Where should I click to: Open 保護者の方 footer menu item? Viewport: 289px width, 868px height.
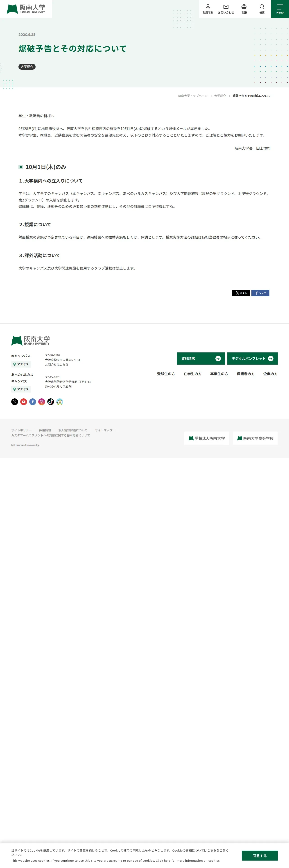click(246, 374)
